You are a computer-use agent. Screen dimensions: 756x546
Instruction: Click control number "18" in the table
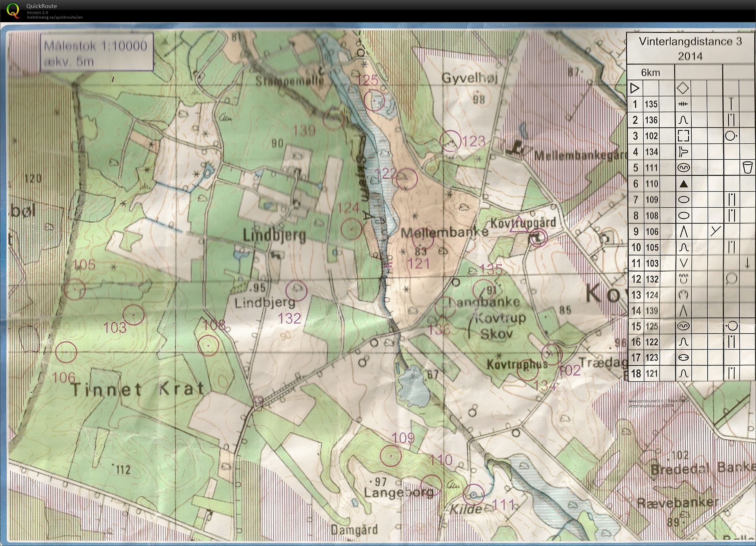636,373
